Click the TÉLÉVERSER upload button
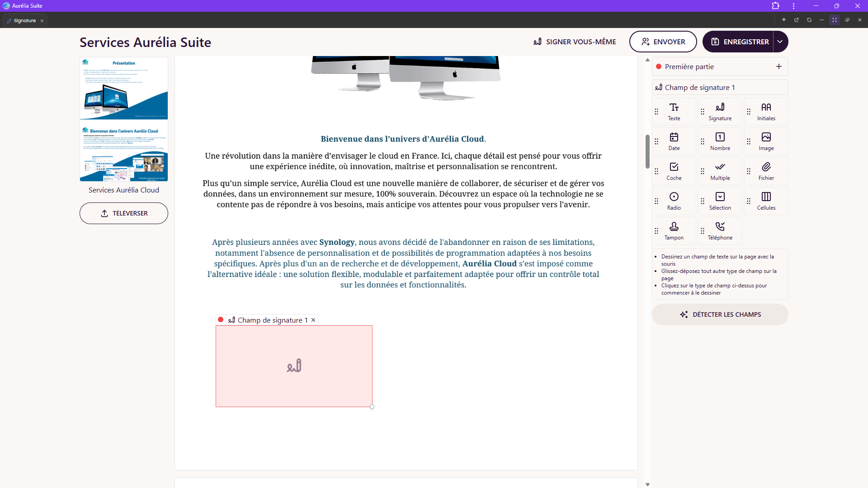 click(x=124, y=213)
